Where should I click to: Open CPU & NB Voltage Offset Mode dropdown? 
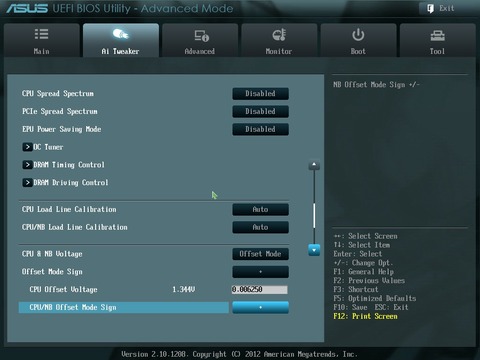coord(260,254)
